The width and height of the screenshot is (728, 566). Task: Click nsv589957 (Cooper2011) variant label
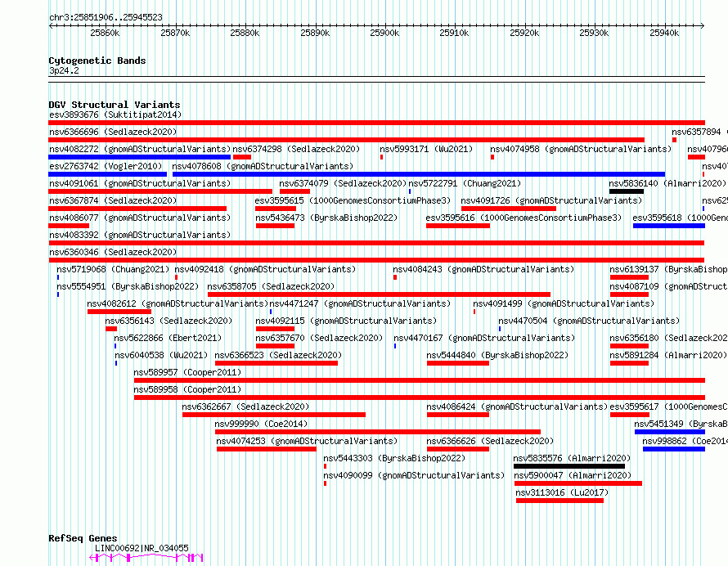click(187, 372)
